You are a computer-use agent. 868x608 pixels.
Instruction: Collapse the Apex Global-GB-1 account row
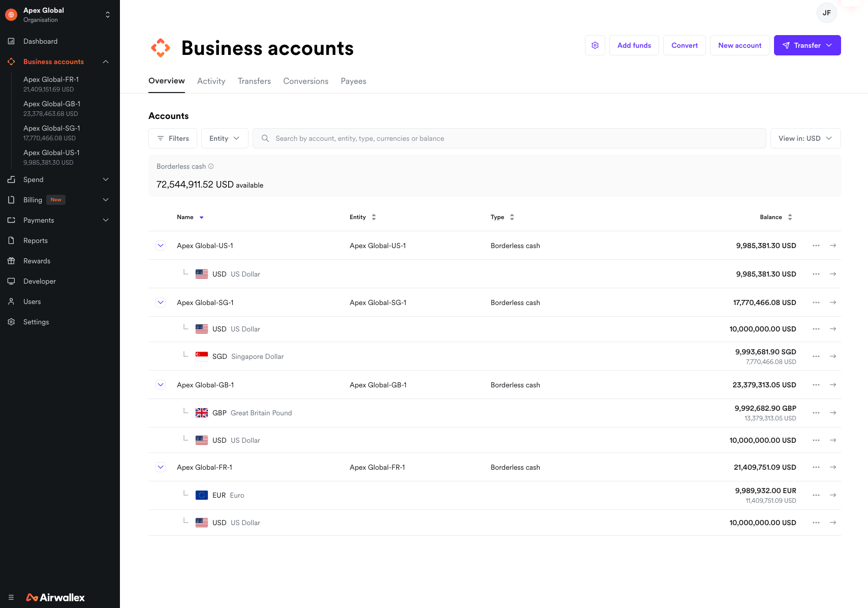[161, 385]
